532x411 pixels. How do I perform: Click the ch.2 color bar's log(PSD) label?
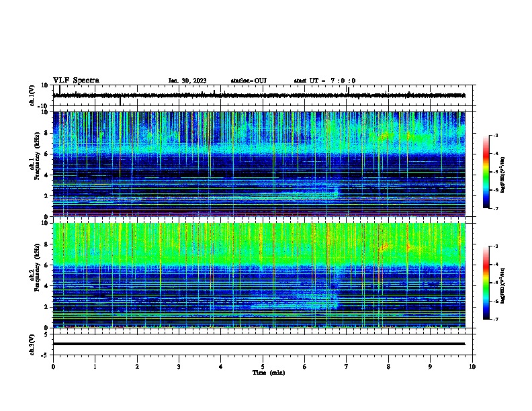[x=502, y=286]
